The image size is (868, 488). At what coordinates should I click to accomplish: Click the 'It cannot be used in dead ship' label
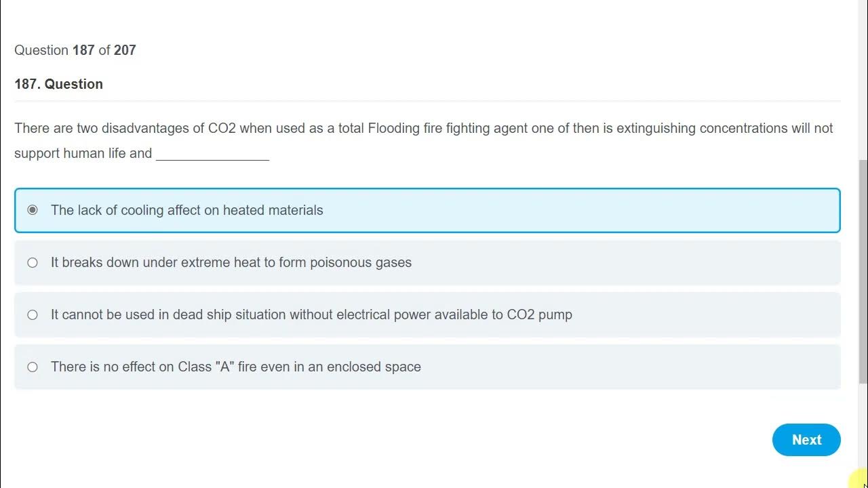click(311, 314)
